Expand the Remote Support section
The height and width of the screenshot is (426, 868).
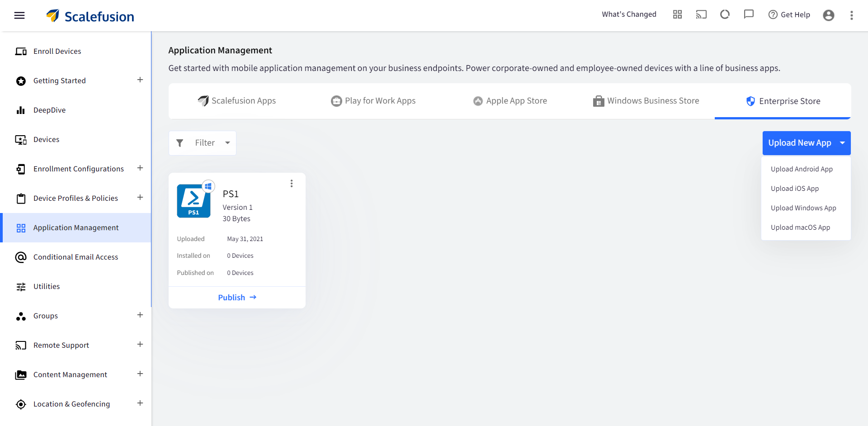(140, 344)
